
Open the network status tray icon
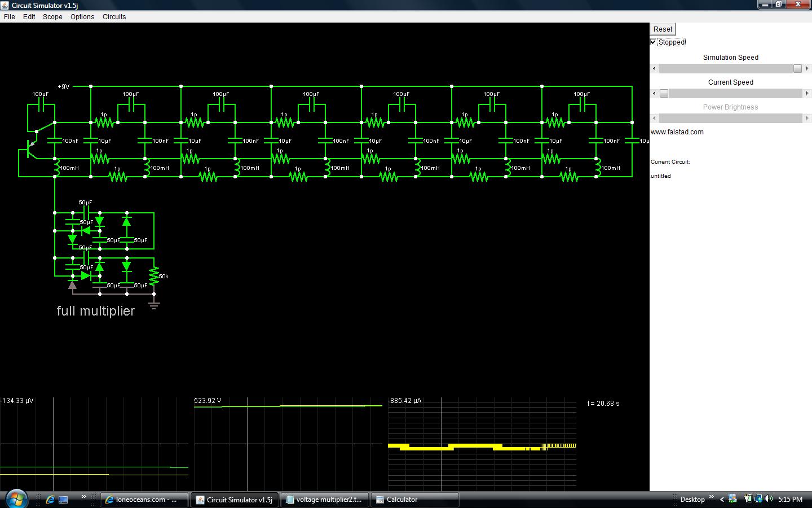(x=758, y=499)
